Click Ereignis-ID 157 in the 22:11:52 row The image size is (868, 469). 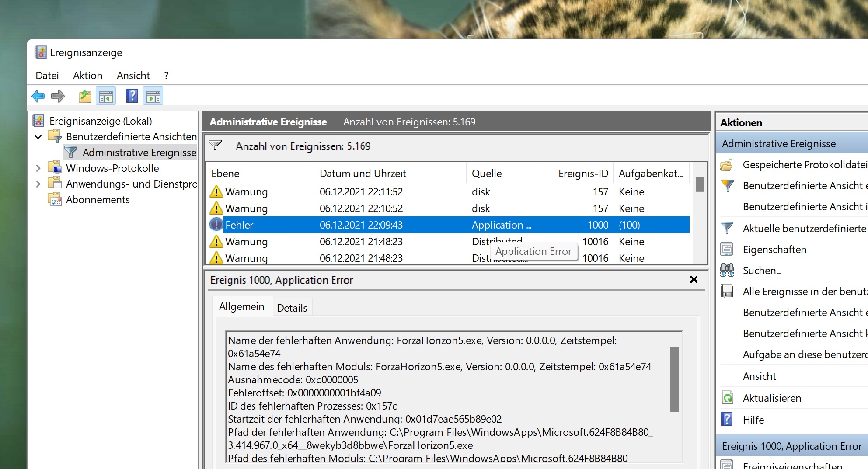point(600,192)
